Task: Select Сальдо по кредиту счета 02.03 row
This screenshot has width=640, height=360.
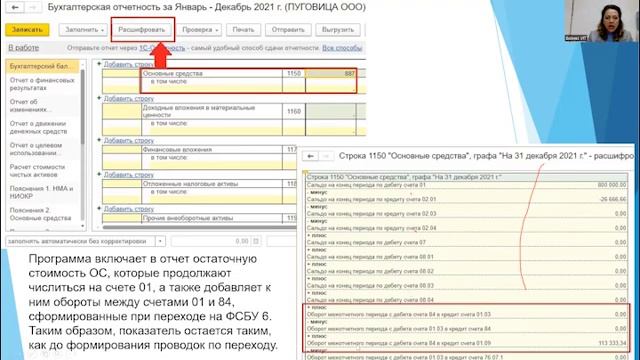Action: pos(467,213)
